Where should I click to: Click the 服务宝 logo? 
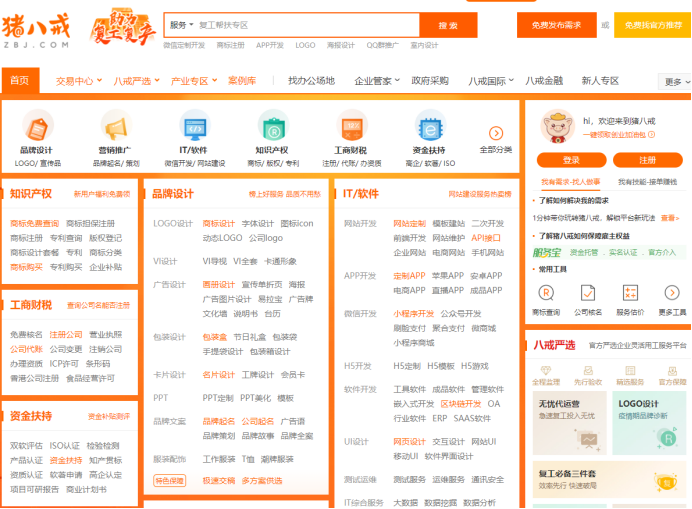click(547, 253)
